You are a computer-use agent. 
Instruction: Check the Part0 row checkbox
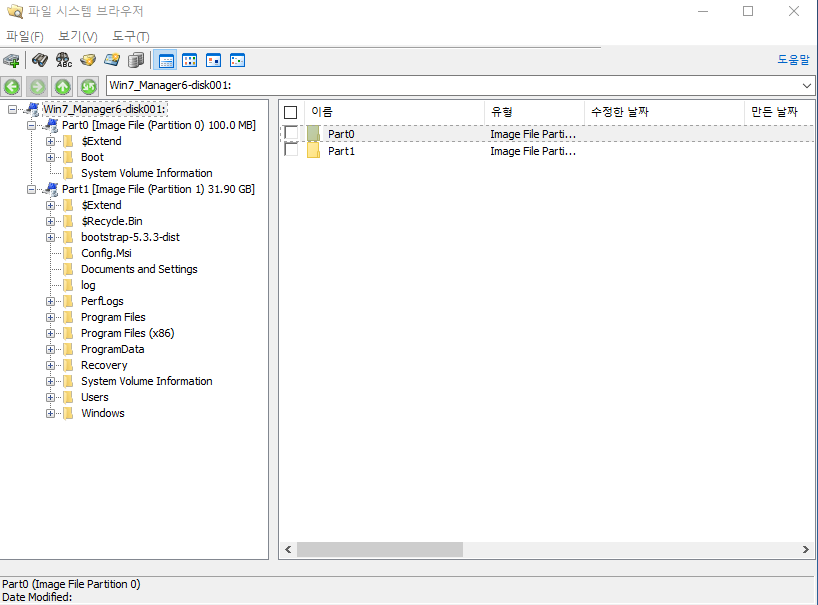pyautogui.click(x=291, y=133)
